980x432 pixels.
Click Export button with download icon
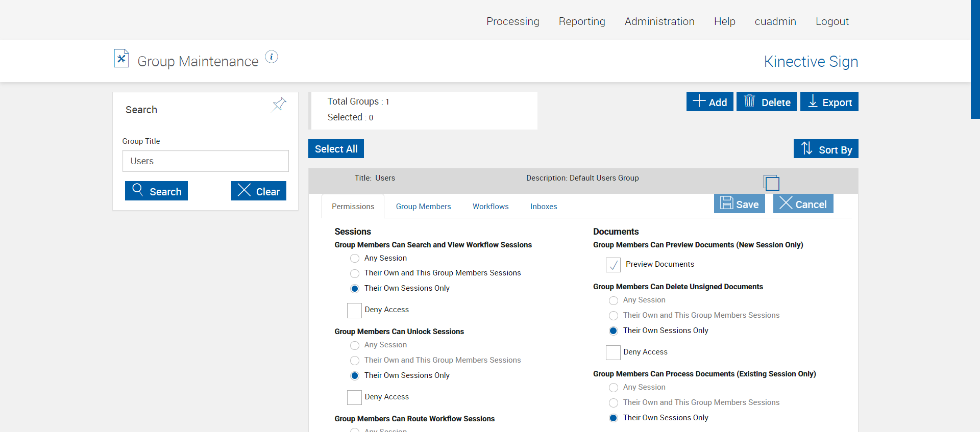pyautogui.click(x=829, y=102)
